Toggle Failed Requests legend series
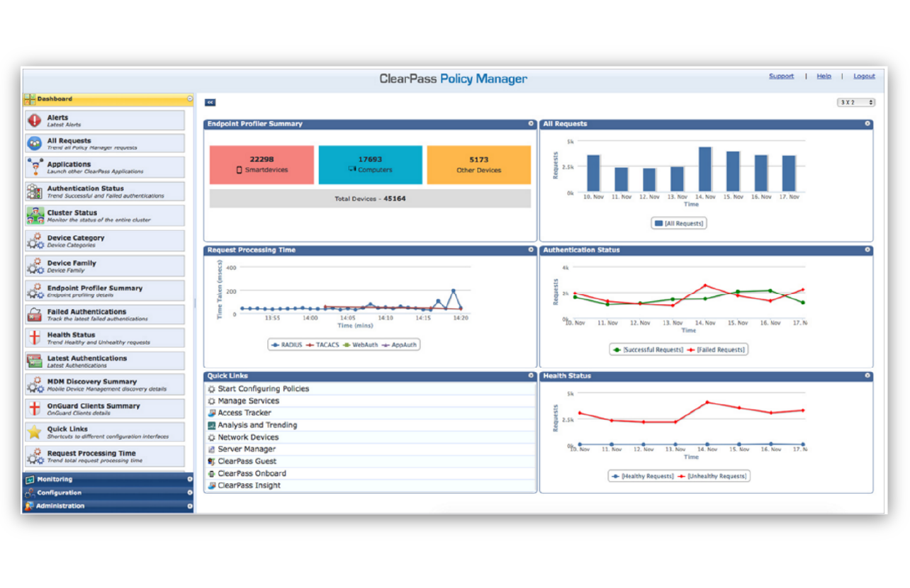 (717, 349)
